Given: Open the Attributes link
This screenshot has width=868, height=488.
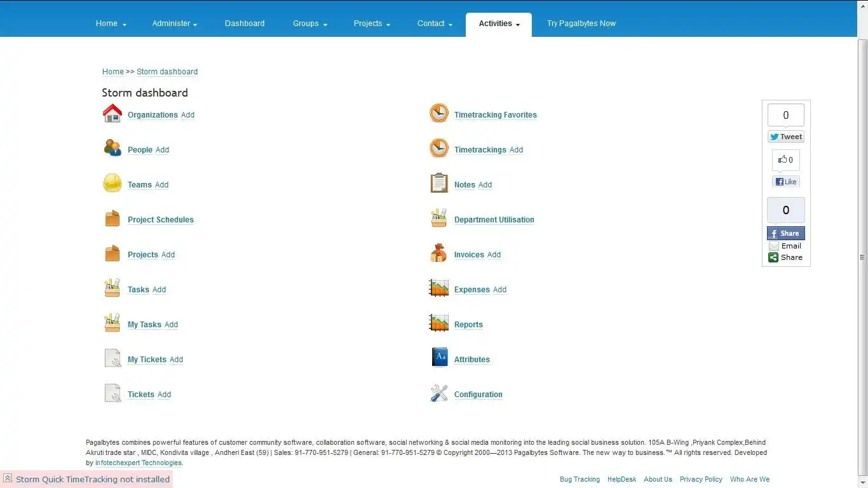Looking at the screenshot, I should [x=472, y=360].
